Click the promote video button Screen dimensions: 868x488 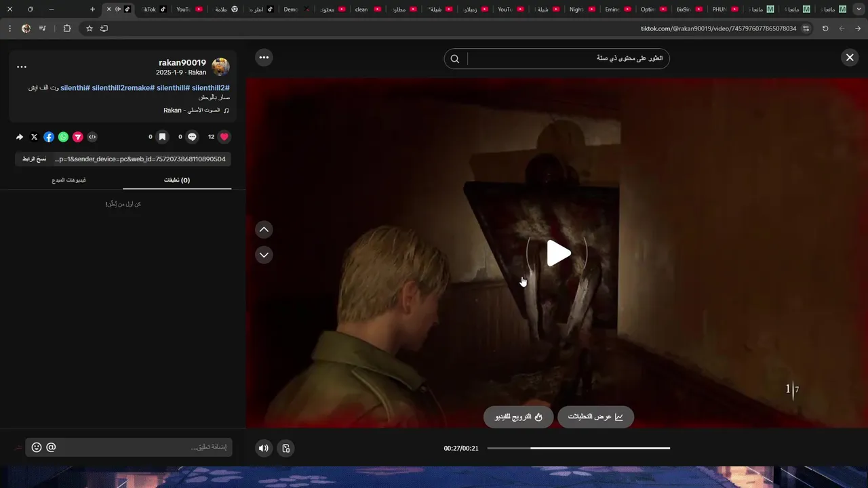tap(518, 417)
